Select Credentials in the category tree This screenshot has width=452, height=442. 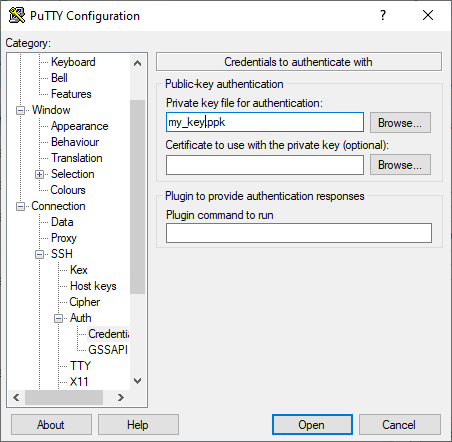point(108,334)
